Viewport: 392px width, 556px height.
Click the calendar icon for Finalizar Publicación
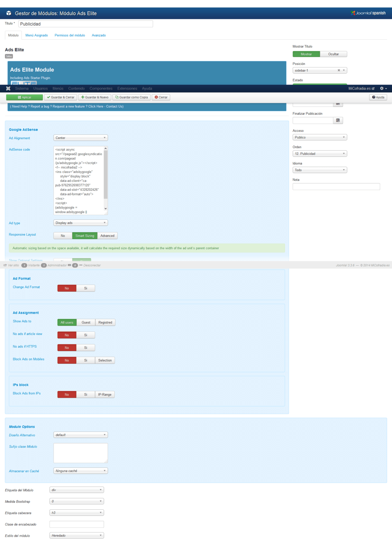[338, 121]
